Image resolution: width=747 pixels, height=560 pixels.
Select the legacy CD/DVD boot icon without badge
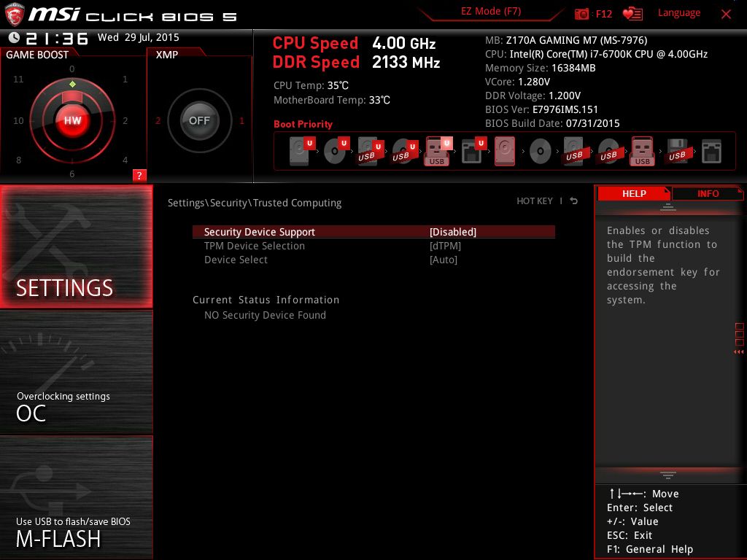coord(541,152)
